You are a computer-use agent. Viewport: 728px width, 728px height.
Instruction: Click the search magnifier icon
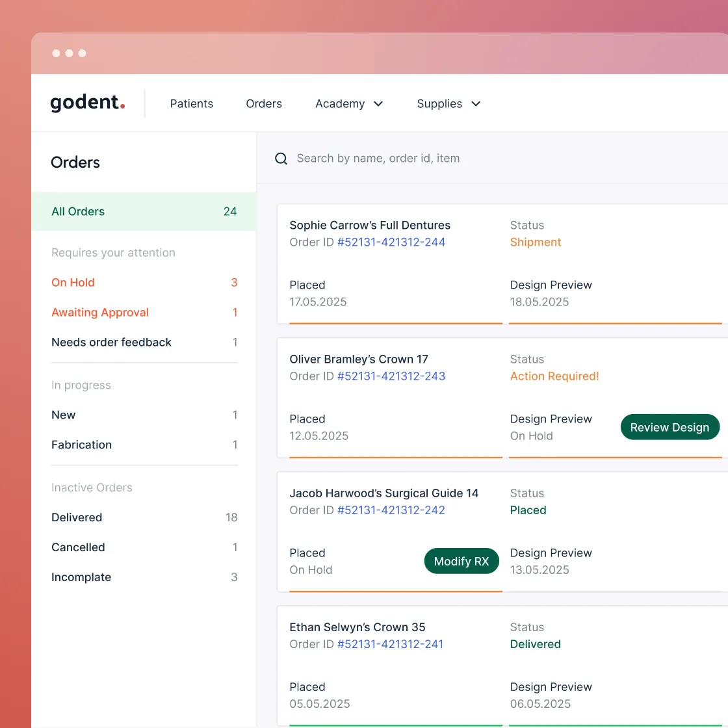coord(281,159)
